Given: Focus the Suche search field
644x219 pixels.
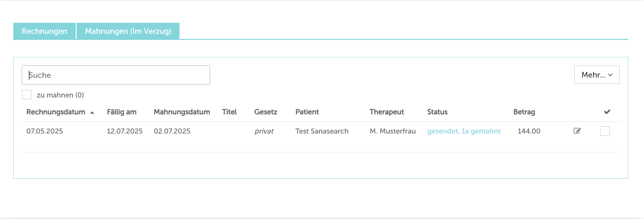Looking at the screenshot, I should [x=116, y=75].
